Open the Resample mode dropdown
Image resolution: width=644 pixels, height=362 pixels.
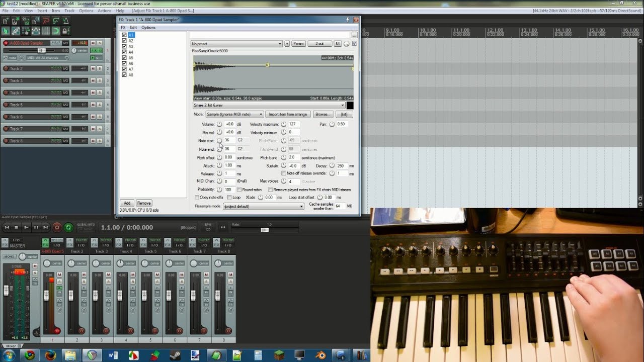tap(264, 206)
